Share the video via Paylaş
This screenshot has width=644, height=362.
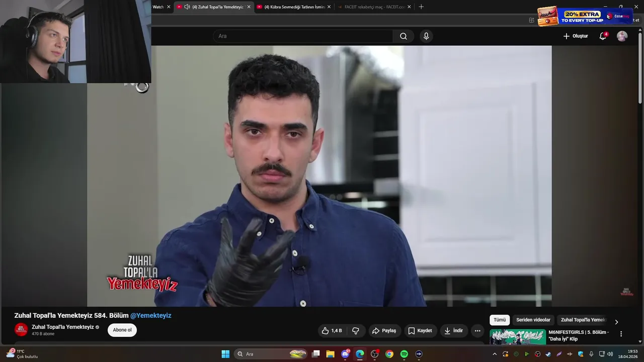[384, 331]
